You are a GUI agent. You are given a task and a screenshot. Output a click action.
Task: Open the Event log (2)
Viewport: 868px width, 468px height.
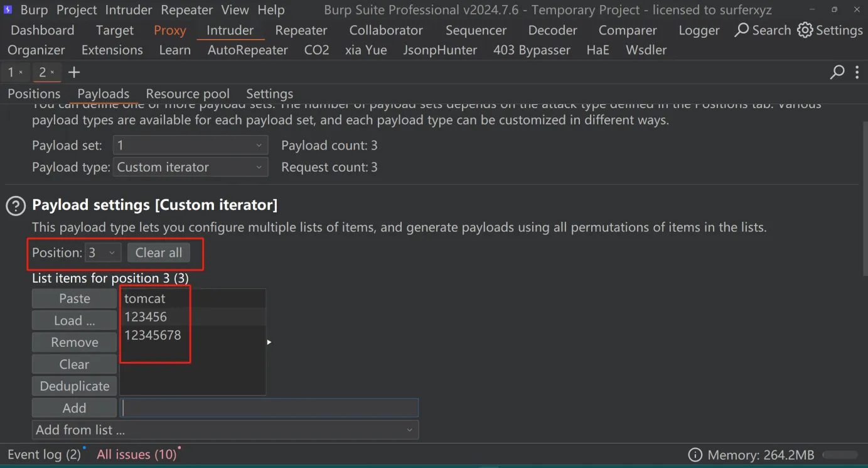[44, 454]
